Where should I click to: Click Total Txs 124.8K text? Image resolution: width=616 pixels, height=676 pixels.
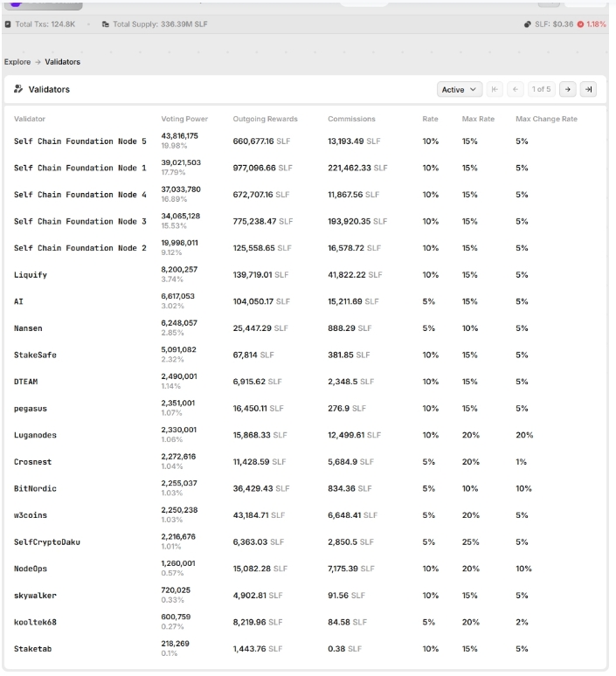click(x=45, y=24)
